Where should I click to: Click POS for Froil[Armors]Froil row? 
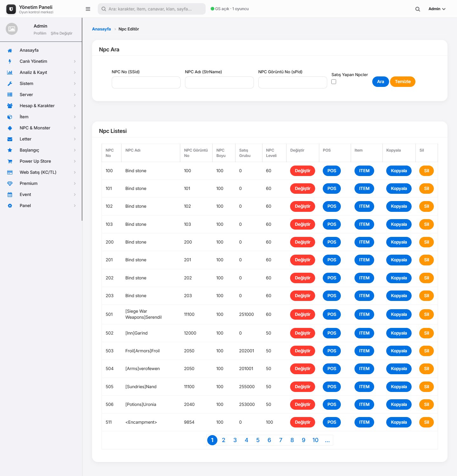pyautogui.click(x=332, y=351)
